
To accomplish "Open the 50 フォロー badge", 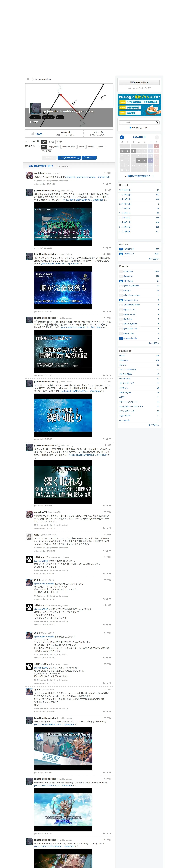I will coord(35,117).
